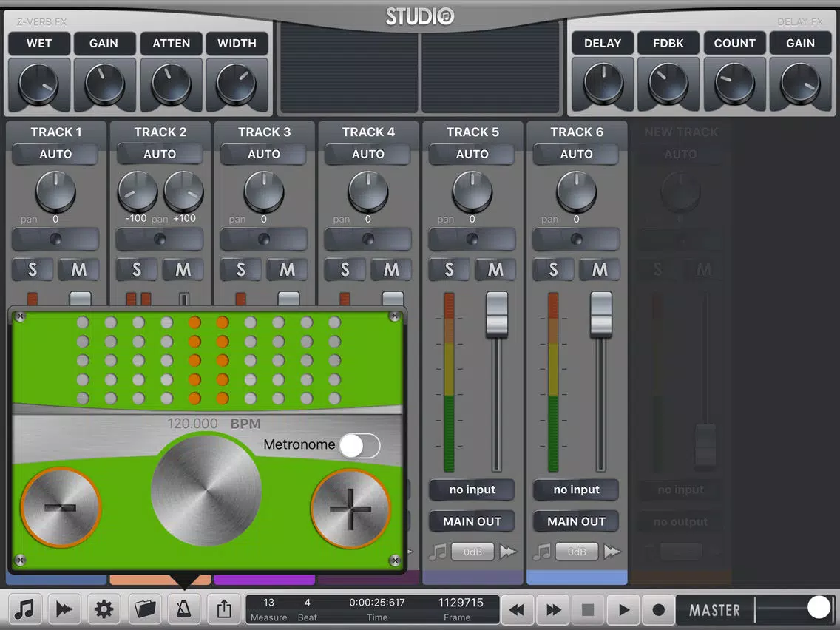The height and width of the screenshot is (630, 840).
Task: Stop playback with the square button
Action: [588, 609]
